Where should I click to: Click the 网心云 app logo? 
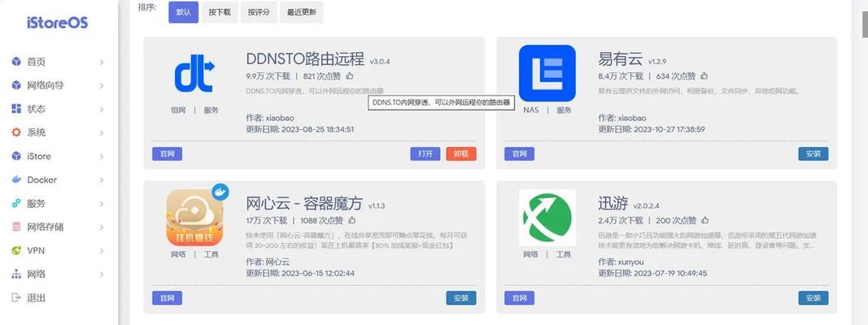(x=195, y=218)
